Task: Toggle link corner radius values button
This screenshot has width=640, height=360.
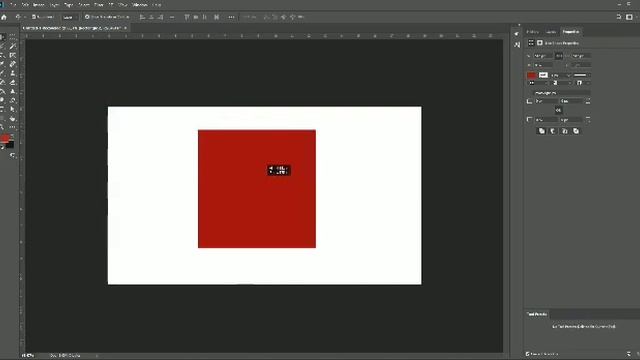Action: point(558,110)
